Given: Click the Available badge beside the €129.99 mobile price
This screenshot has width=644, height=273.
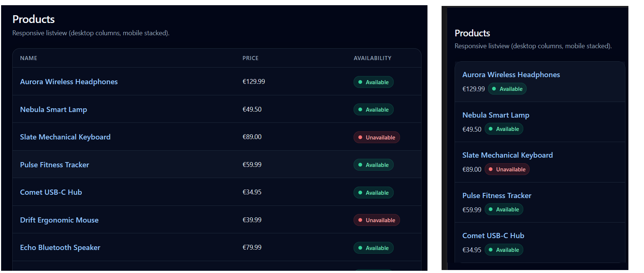Looking at the screenshot, I should pyautogui.click(x=507, y=89).
